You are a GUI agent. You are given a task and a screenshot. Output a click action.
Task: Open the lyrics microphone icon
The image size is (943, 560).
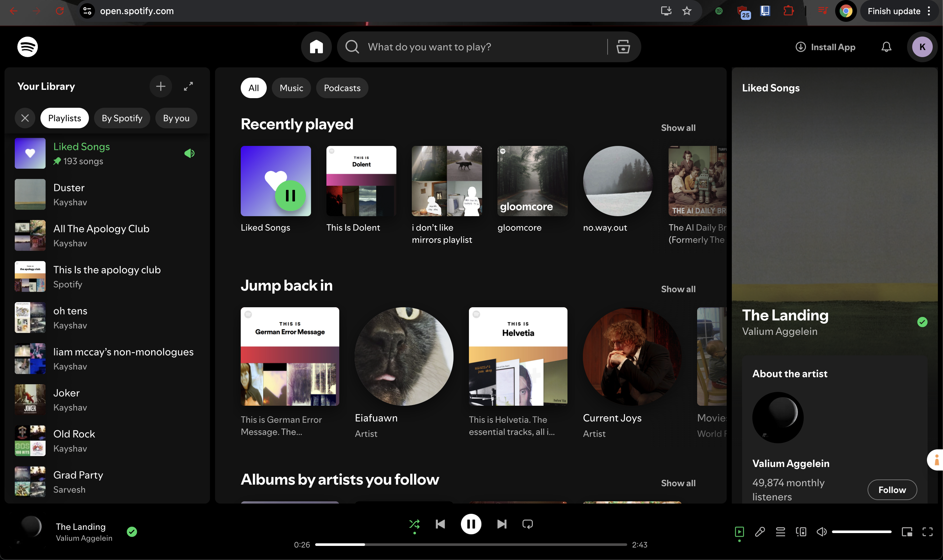(760, 532)
